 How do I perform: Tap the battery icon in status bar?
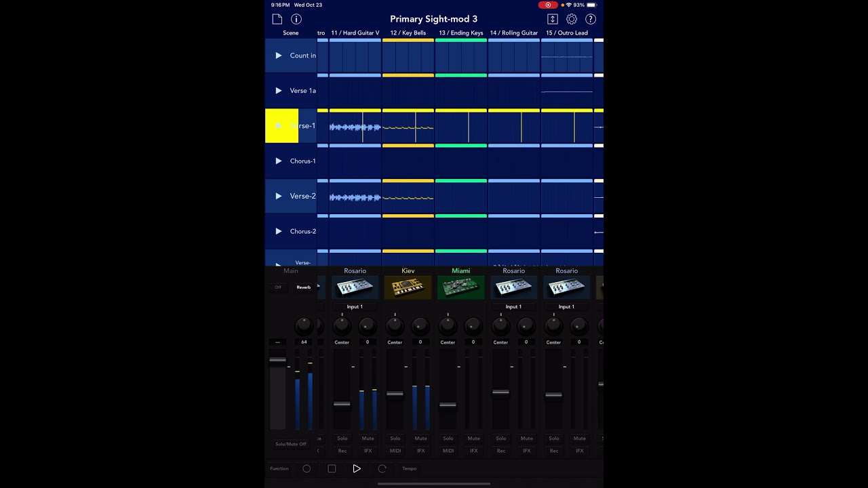tap(593, 5)
